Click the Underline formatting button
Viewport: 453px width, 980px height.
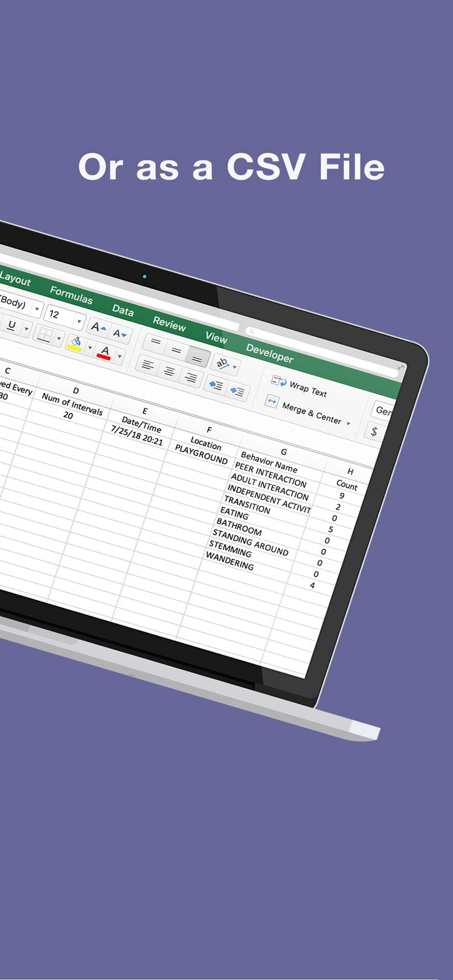tap(12, 325)
